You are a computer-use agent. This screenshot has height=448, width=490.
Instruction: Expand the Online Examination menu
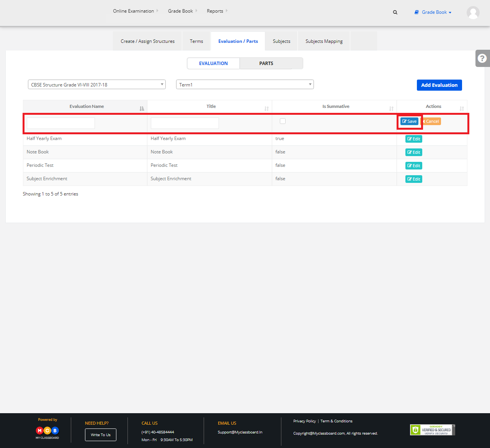[136, 11]
